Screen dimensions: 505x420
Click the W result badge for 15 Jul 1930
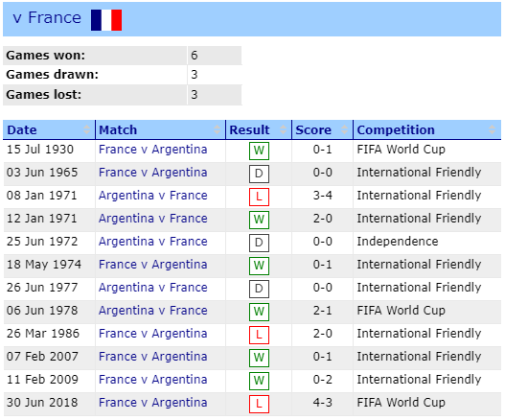[x=259, y=151]
